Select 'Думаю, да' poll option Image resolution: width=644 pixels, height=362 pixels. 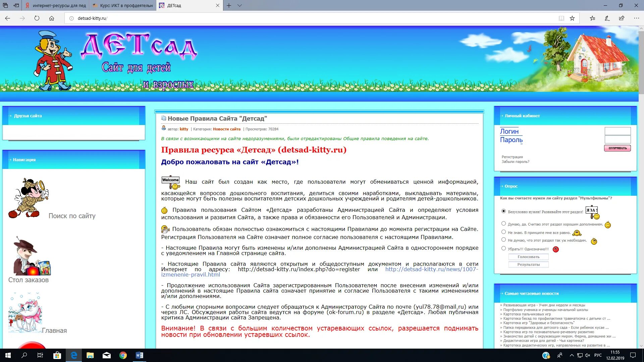503,224
